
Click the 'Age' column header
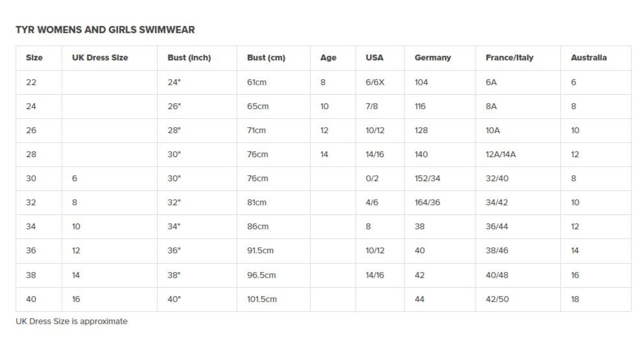click(328, 58)
